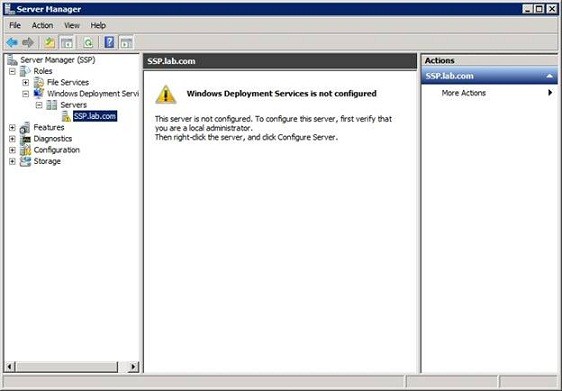The width and height of the screenshot is (562, 391).
Task: Click the SSP.lab.com details pane header
Action: click(280, 61)
